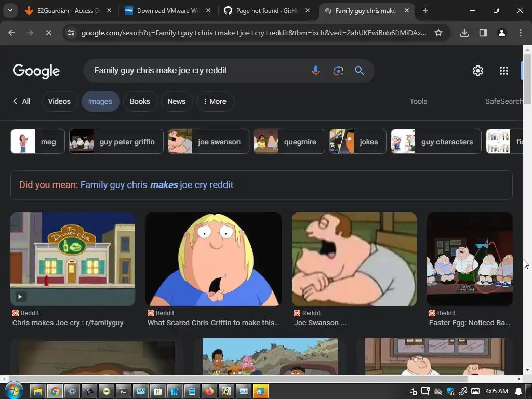Screen dimensions: 532x399
Task: Click the guy characters chip
Action: click(x=436, y=141)
